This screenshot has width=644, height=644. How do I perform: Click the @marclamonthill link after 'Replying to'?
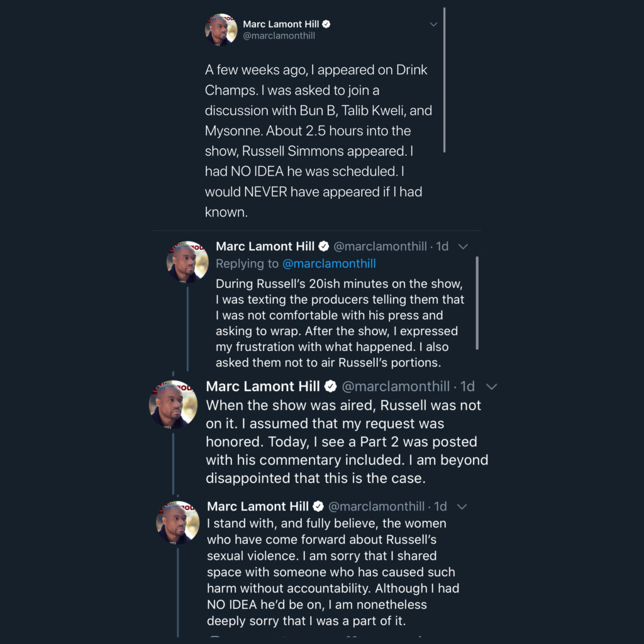pos(329,264)
